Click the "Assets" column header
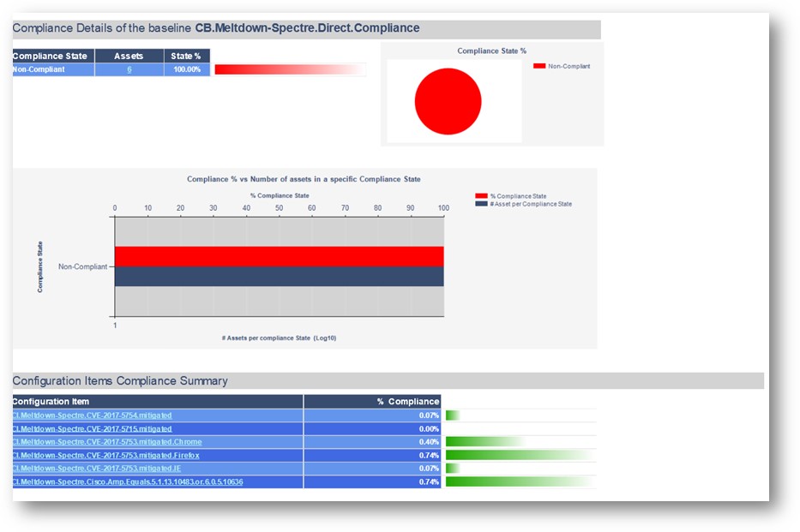This screenshot has width=800, height=532. click(x=129, y=56)
